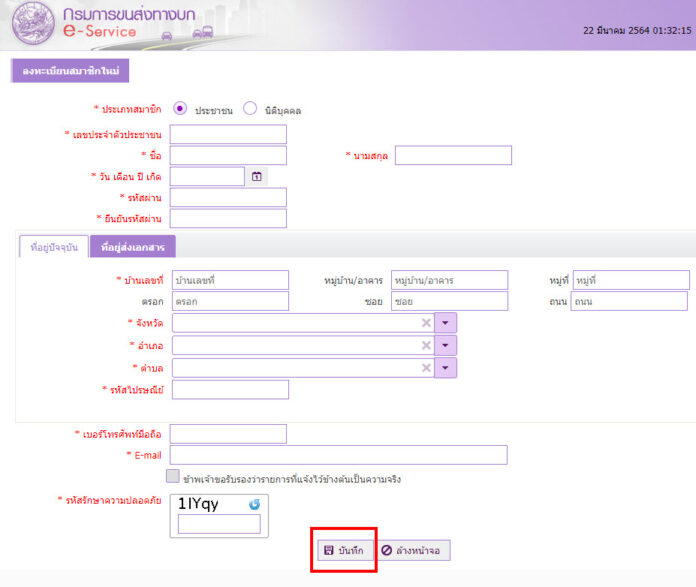Click the ล้างหน้าจอ clear screen button
Viewport: 696px width, 587px height.
click(x=415, y=550)
